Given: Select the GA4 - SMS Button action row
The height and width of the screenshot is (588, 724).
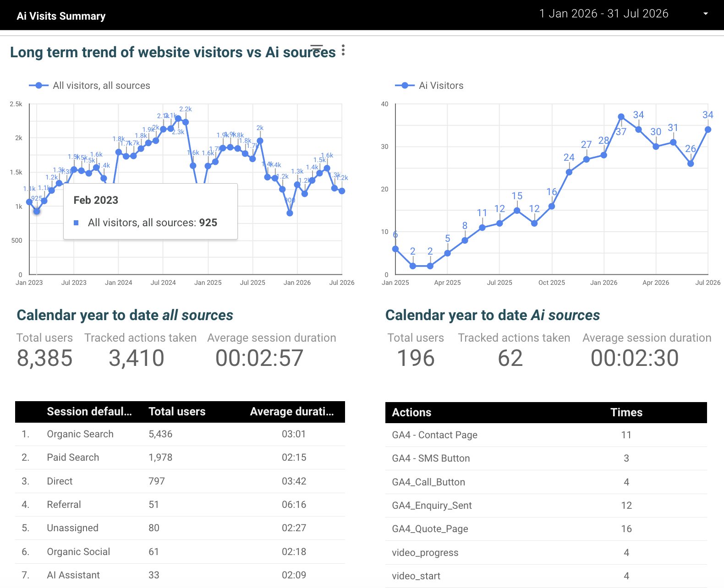Looking at the screenshot, I should tap(546, 458).
